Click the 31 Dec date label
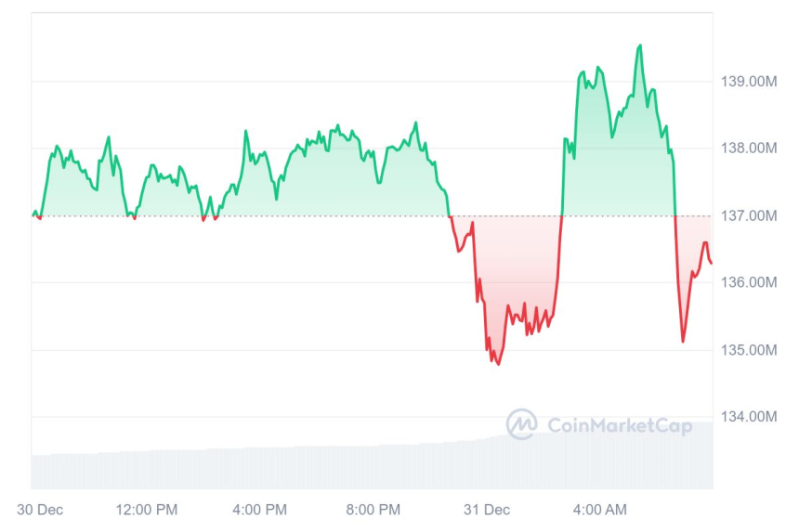799x532 pixels. pos(487,510)
